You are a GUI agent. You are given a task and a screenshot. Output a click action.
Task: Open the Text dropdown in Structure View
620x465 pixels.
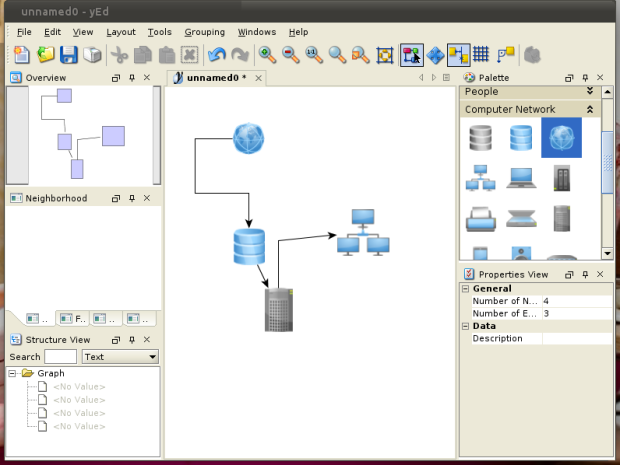tap(120, 357)
